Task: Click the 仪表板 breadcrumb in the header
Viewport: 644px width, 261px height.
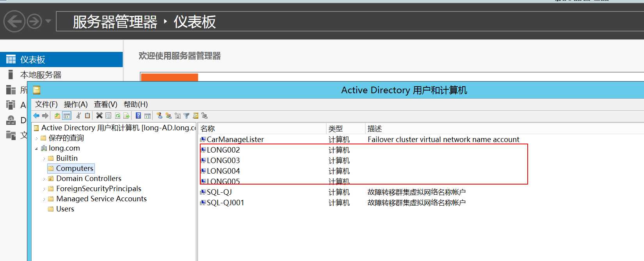Action: (194, 21)
